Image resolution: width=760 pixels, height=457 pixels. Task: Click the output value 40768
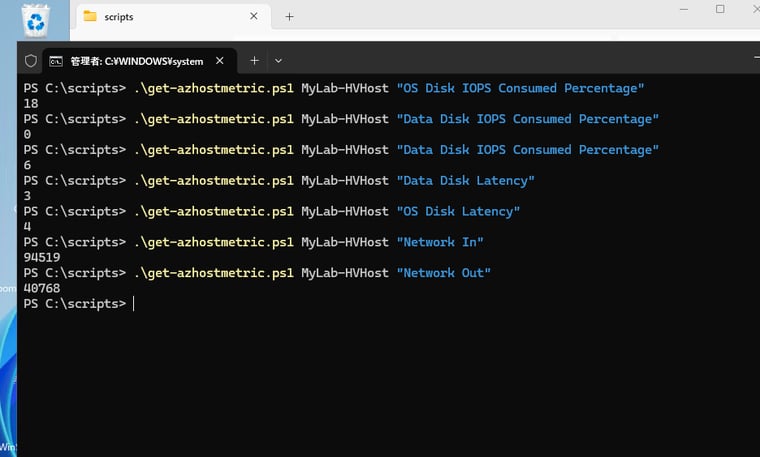(42, 288)
